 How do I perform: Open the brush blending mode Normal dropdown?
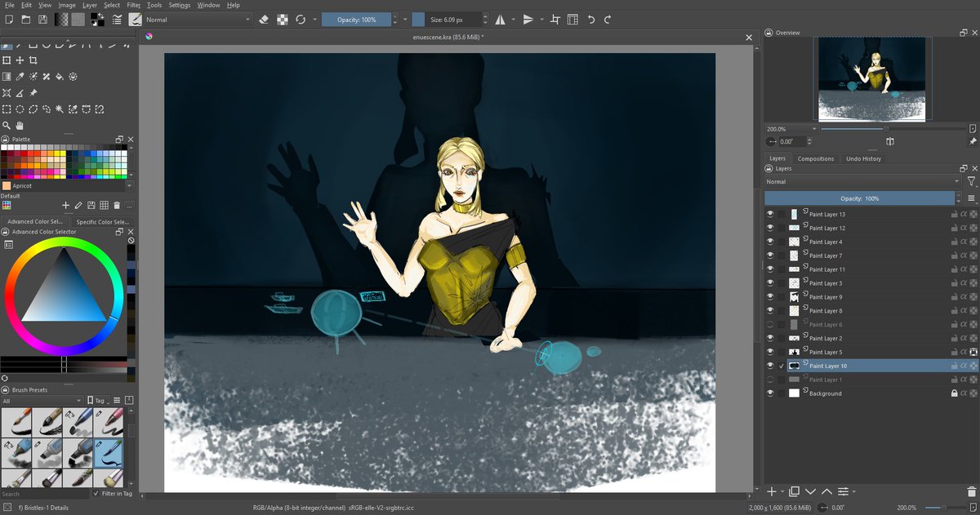197,19
